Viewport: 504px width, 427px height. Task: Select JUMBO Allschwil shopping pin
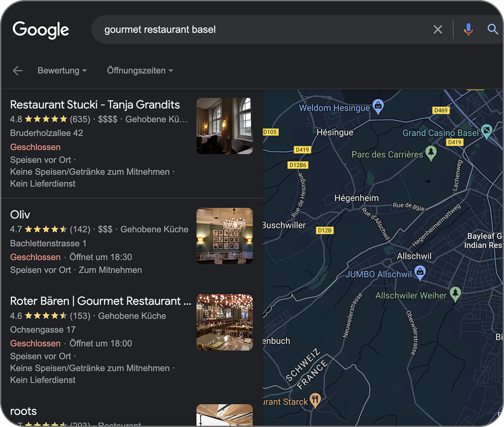coord(420,273)
